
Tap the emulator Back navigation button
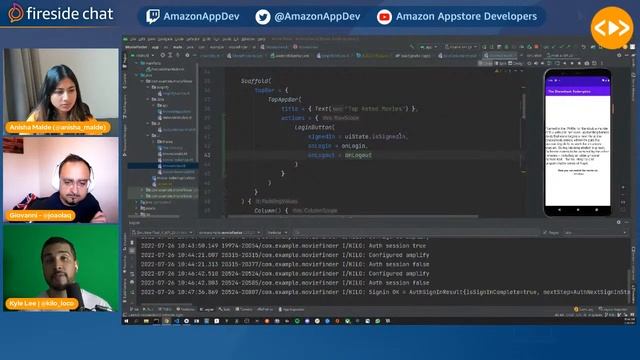click(559, 210)
